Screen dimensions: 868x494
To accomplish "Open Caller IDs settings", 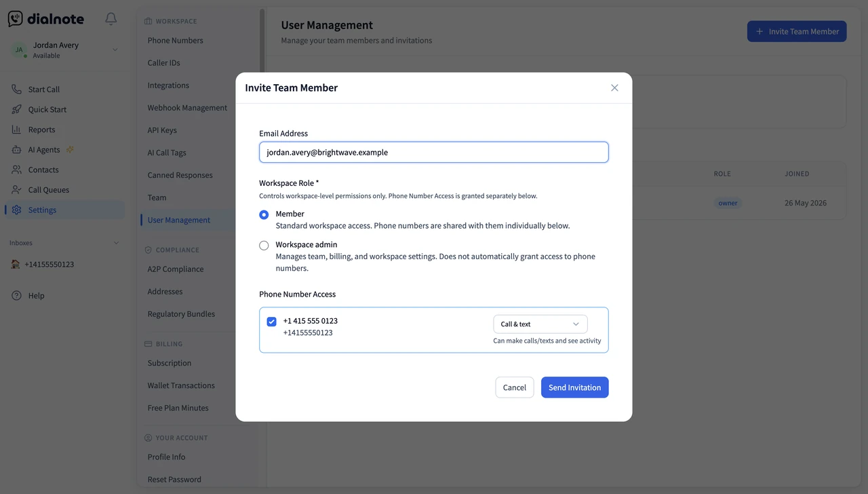I will tap(163, 62).
